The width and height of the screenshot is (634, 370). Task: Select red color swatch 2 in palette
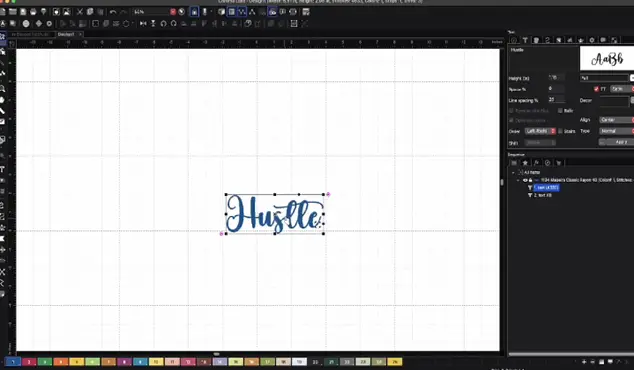pos(29,362)
